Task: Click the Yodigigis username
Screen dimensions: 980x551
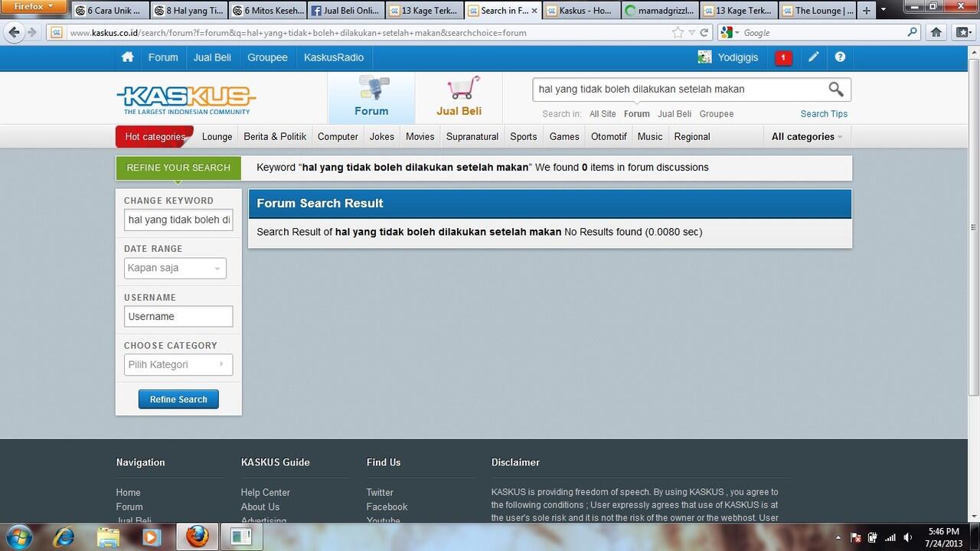Action: click(738, 57)
